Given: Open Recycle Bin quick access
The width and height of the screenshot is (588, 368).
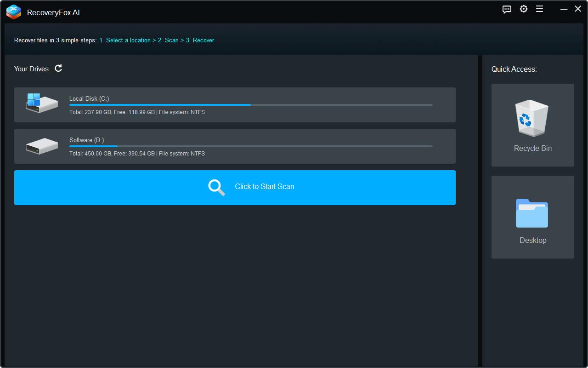Looking at the screenshot, I should click(532, 125).
